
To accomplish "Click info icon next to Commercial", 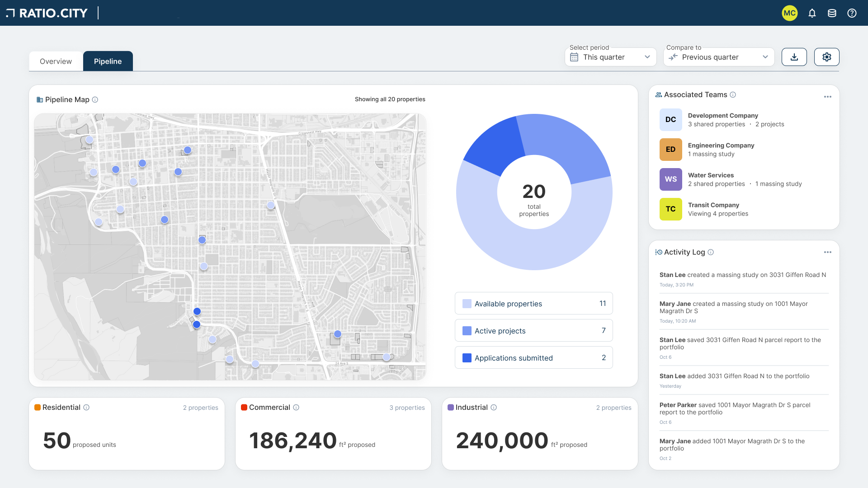I will point(296,408).
